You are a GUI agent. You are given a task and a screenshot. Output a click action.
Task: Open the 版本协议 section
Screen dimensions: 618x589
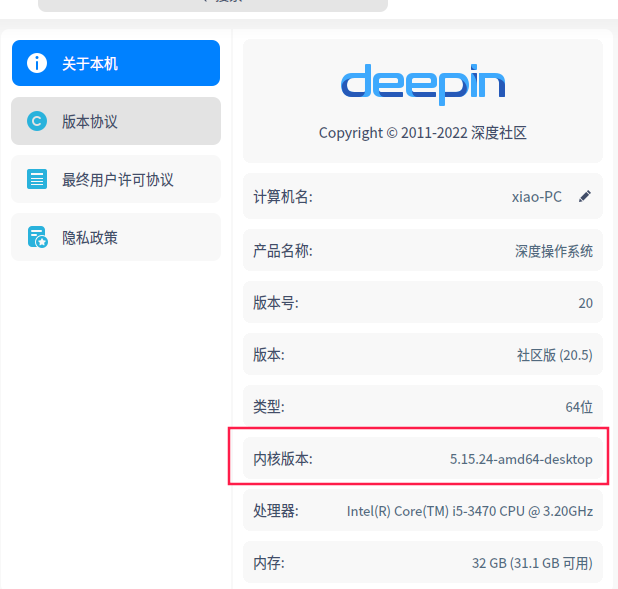116,121
